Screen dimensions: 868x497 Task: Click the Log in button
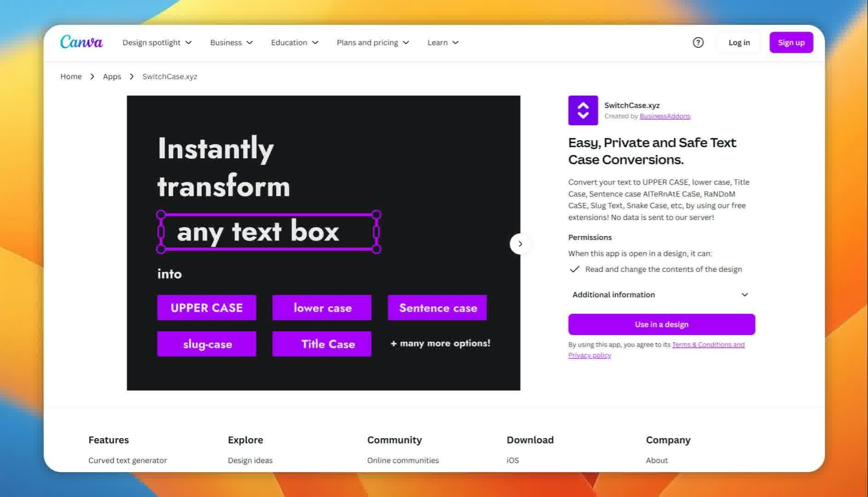[x=739, y=42]
